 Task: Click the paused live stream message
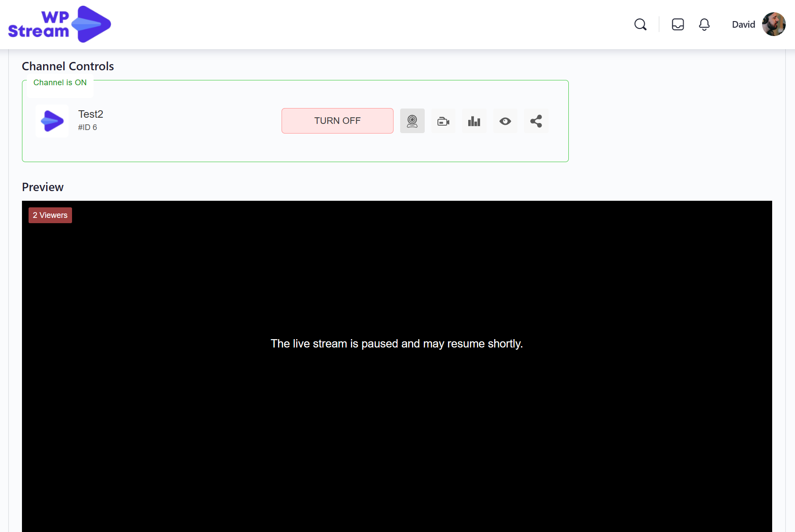(x=397, y=344)
